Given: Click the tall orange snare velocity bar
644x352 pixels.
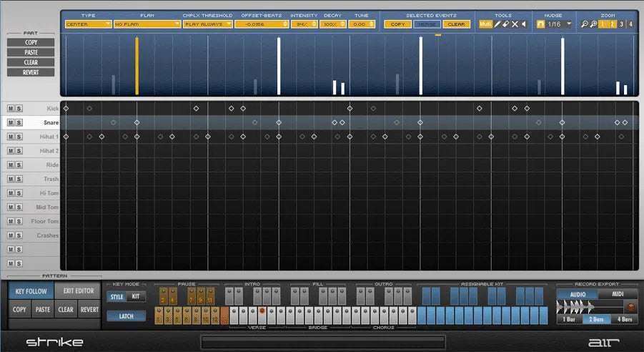Looking at the screenshot, I should pos(137,66).
